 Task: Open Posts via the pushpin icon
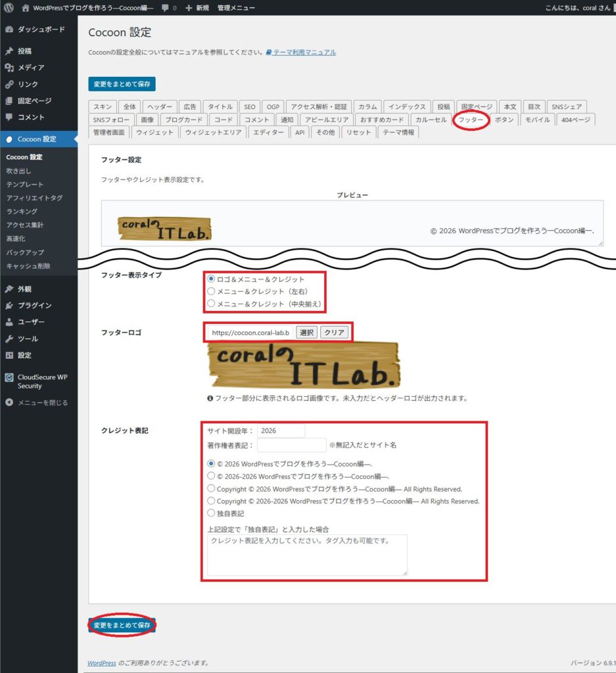click(9, 51)
